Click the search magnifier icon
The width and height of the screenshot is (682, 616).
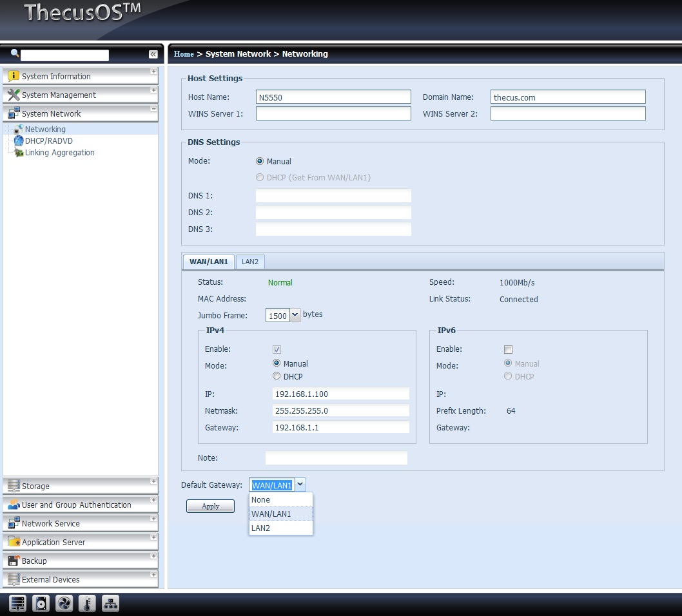point(15,53)
